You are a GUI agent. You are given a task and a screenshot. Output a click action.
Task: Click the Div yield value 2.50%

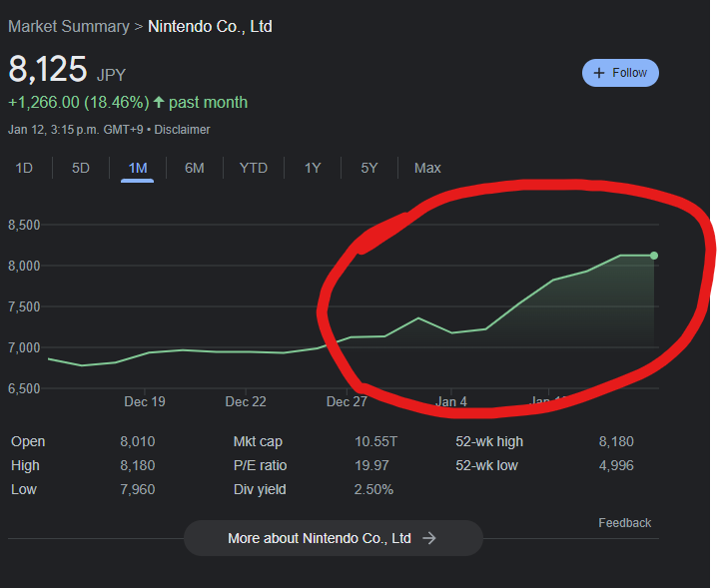[373, 489]
